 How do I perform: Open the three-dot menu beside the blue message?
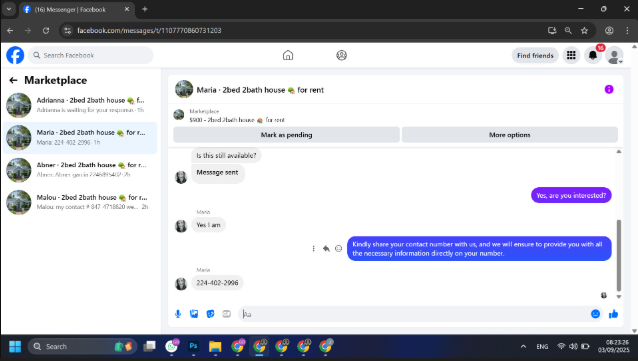(313, 248)
